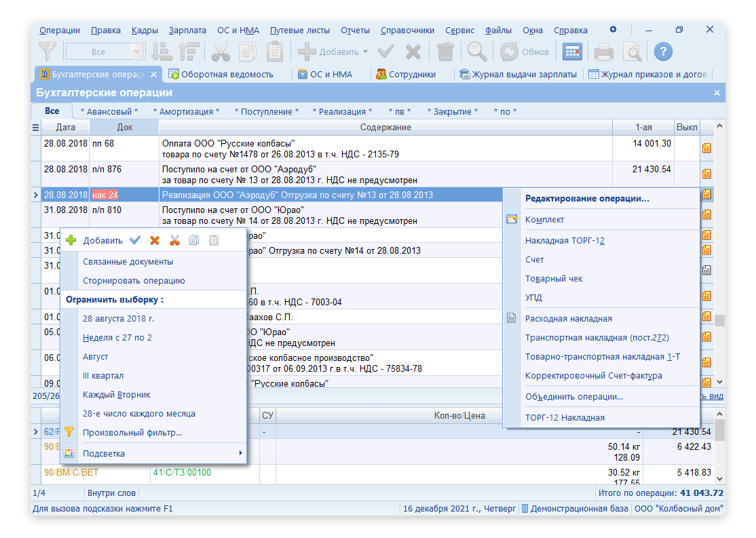Click the Обнов refresh toolbar button
This screenshot has width=756, height=538.
click(524, 52)
